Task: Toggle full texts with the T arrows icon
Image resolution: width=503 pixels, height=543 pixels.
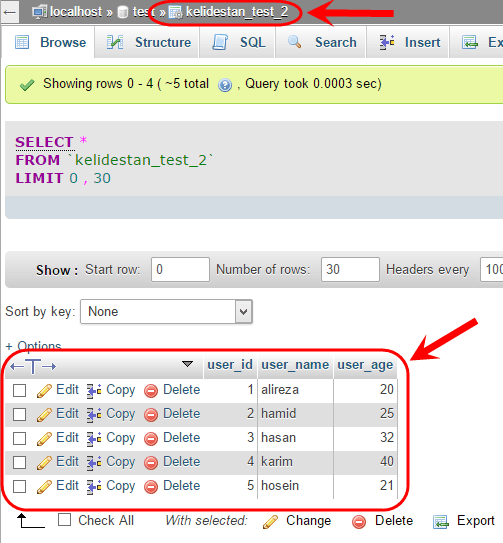Action: tap(33, 366)
